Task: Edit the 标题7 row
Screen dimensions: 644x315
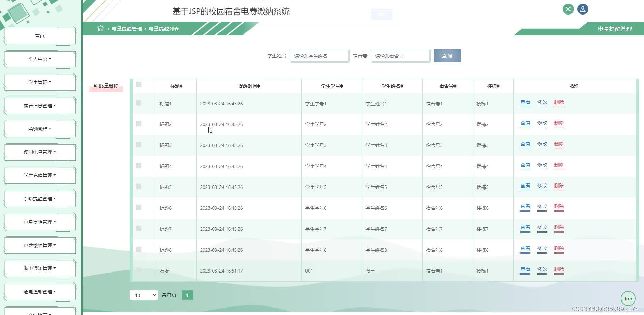Action: [x=542, y=228]
